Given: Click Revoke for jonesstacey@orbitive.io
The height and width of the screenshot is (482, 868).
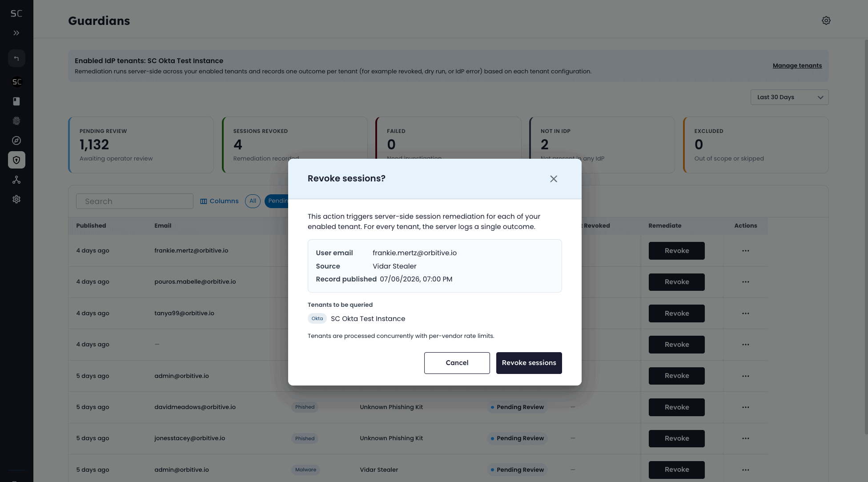Looking at the screenshot, I should pos(677,438).
